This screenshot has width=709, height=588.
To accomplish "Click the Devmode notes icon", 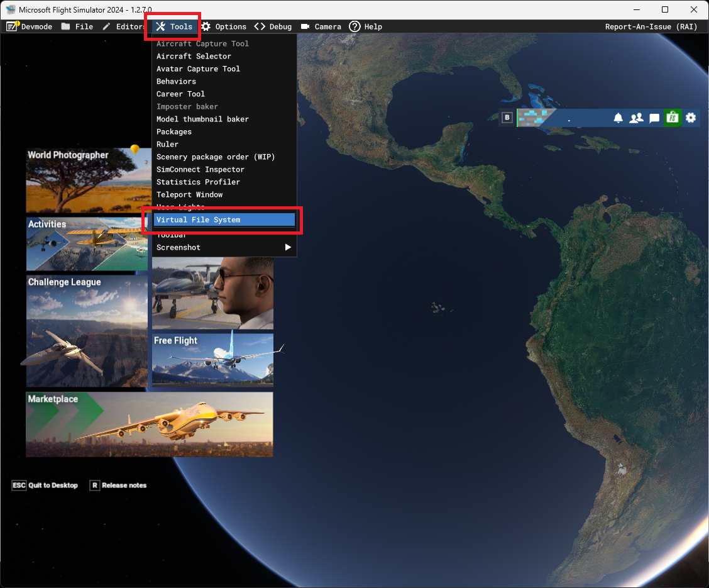I will click(12, 26).
